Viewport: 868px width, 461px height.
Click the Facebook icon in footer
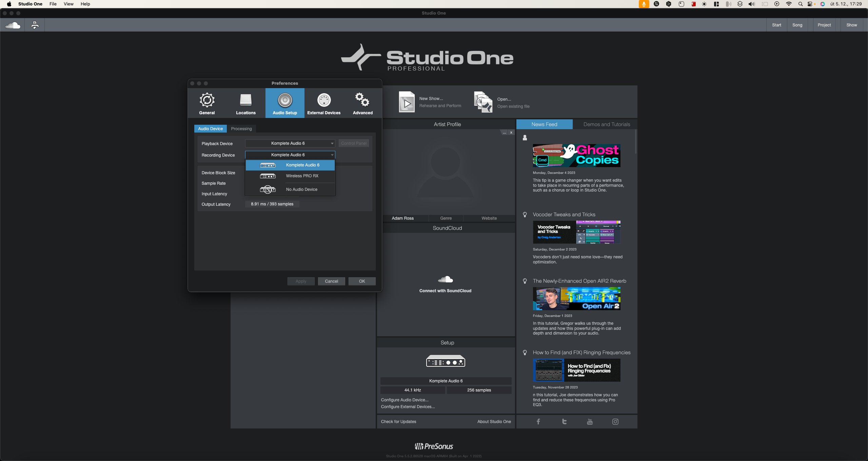(538, 421)
